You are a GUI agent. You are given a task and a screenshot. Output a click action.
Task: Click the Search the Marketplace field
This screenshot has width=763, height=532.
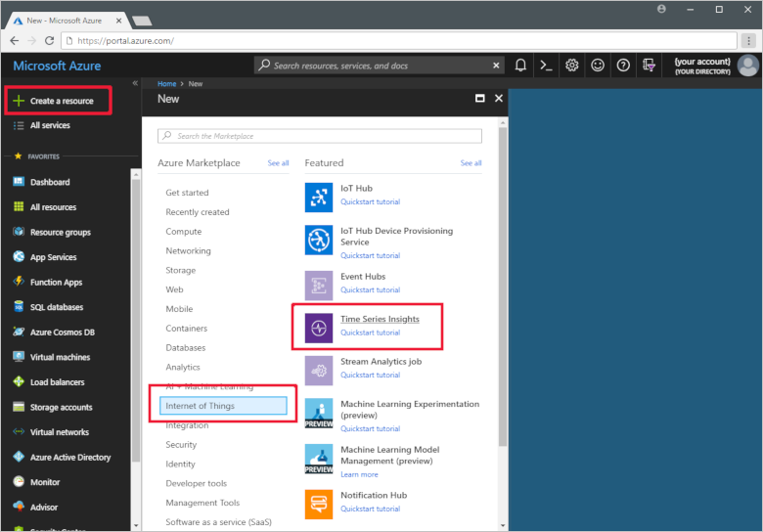pyautogui.click(x=320, y=136)
